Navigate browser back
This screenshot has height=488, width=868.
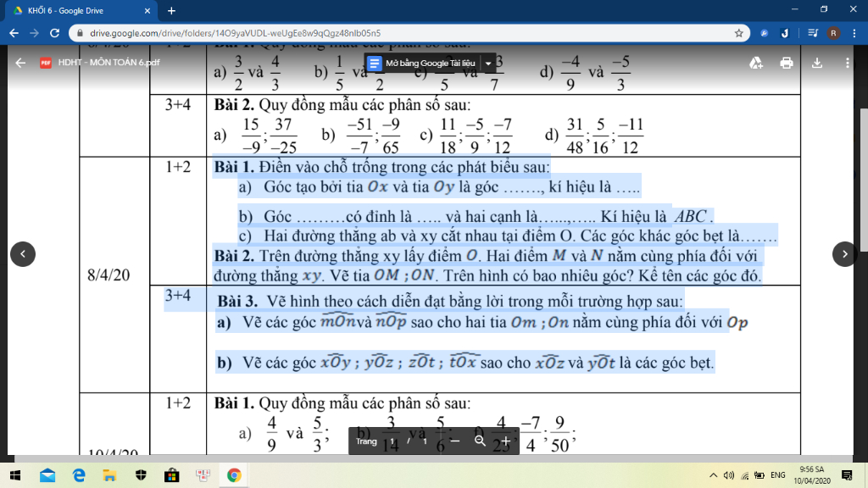point(14,33)
